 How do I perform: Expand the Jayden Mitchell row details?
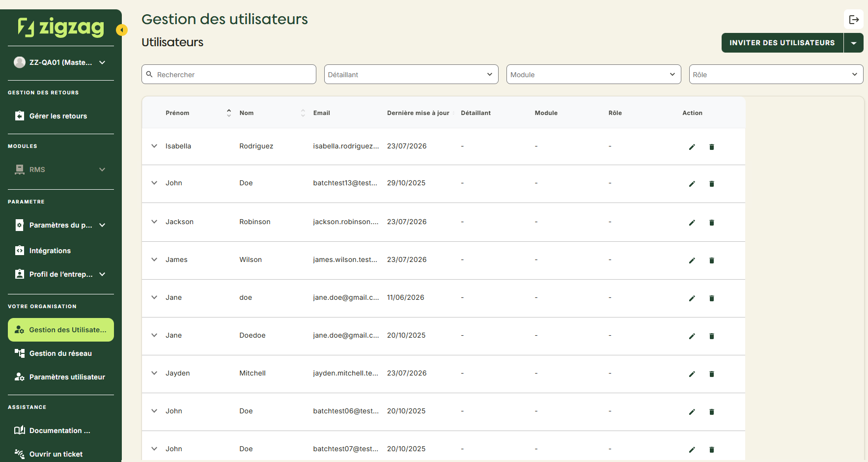coord(154,373)
